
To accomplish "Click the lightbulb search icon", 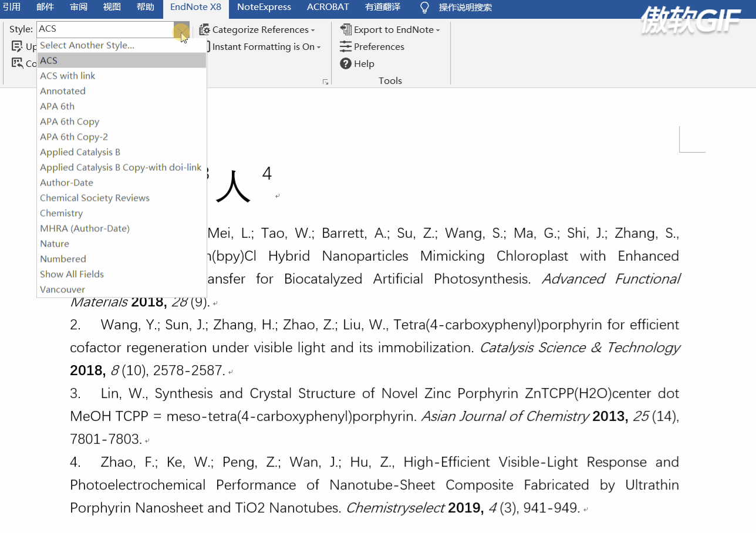I will [x=425, y=7].
